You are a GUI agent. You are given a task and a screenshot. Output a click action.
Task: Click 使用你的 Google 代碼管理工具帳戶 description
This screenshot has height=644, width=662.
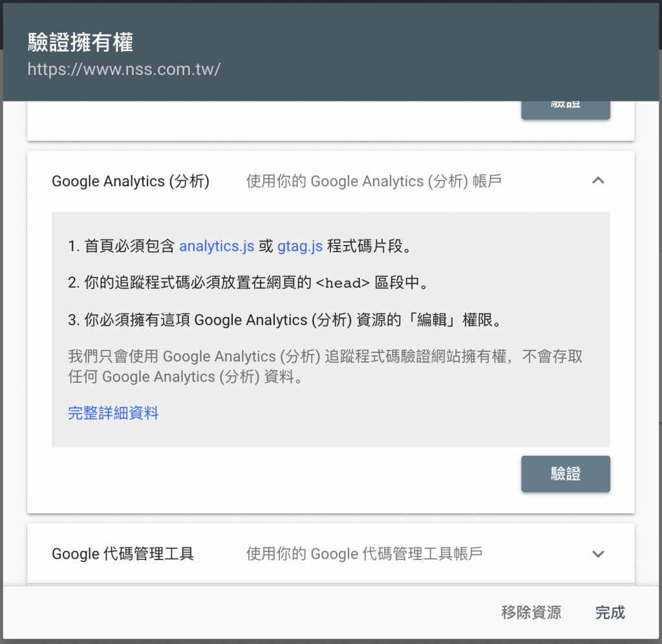pos(364,553)
